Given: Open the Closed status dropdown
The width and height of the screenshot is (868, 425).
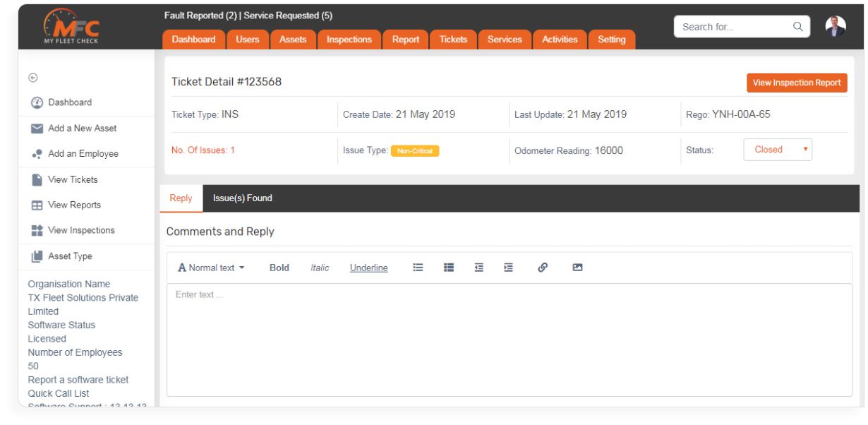Looking at the screenshot, I should [x=778, y=150].
